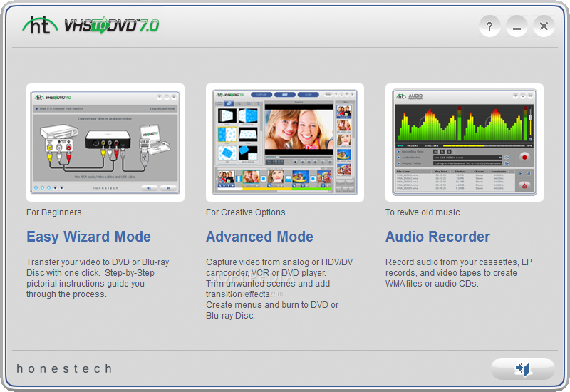Select the Easy Wizard Mode heading
570x392 pixels.
pos(88,237)
